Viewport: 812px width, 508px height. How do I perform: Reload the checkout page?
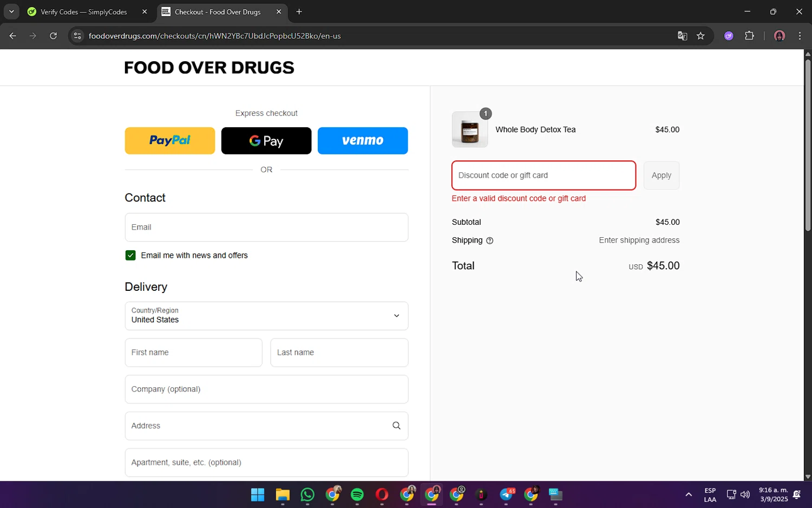click(53, 36)
